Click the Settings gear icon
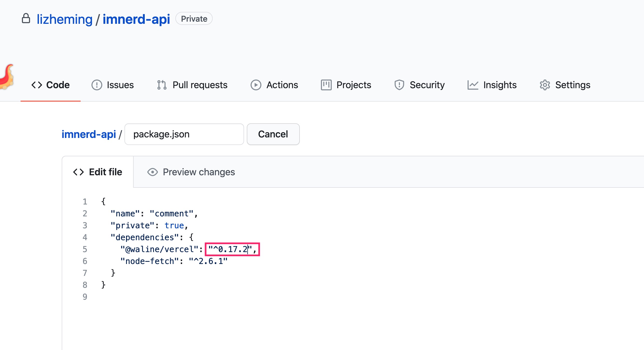Screen dimensions: 644x350 point(545,85)
